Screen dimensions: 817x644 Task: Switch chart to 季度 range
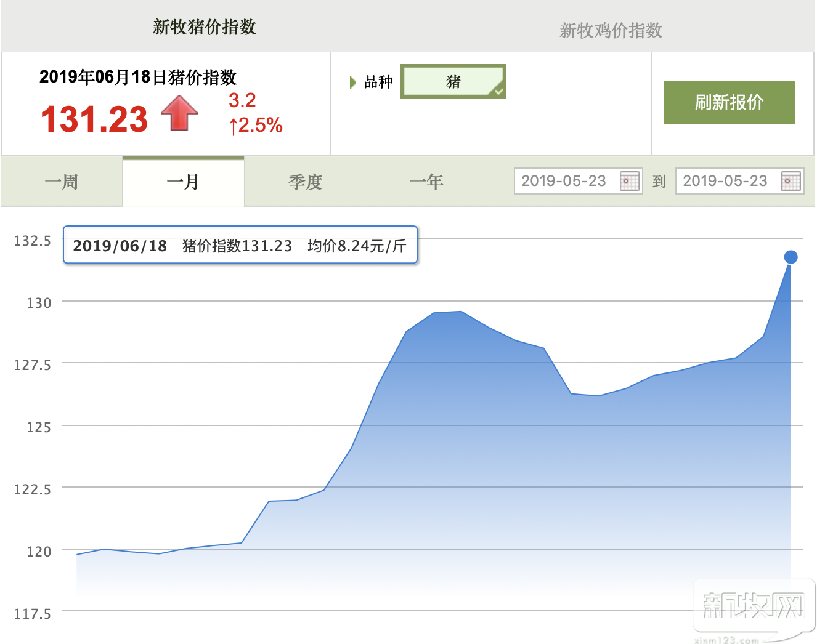coord(306,182)
